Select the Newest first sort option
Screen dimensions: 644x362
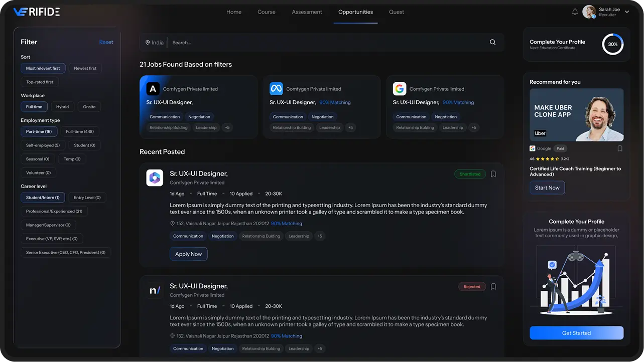[85, 68]
